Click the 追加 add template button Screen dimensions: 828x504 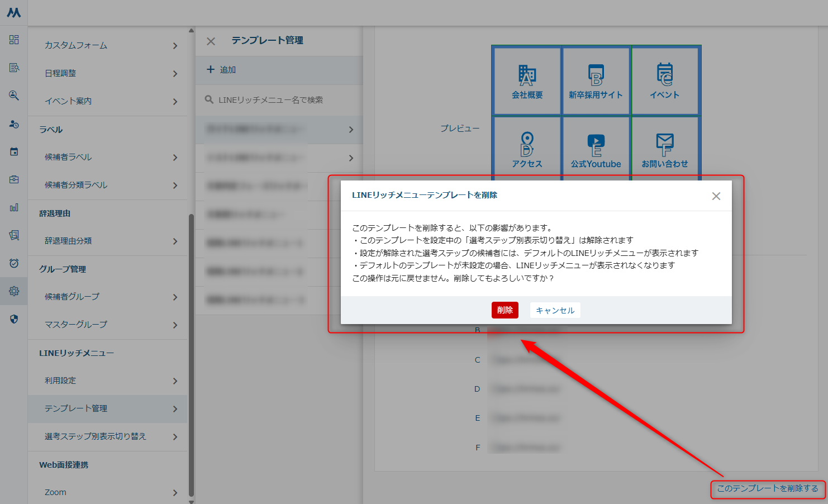222,70
